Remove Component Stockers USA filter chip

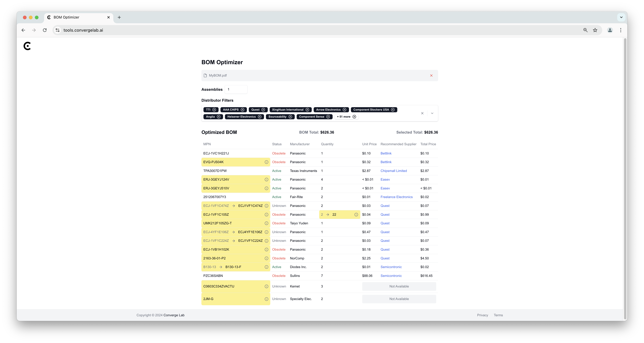[393, 110]
